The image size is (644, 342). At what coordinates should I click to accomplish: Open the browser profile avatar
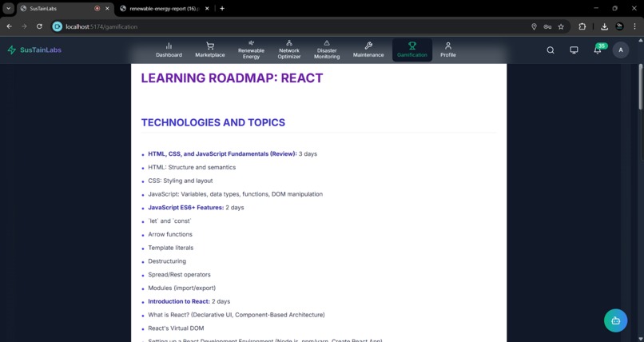coord(619,26)
